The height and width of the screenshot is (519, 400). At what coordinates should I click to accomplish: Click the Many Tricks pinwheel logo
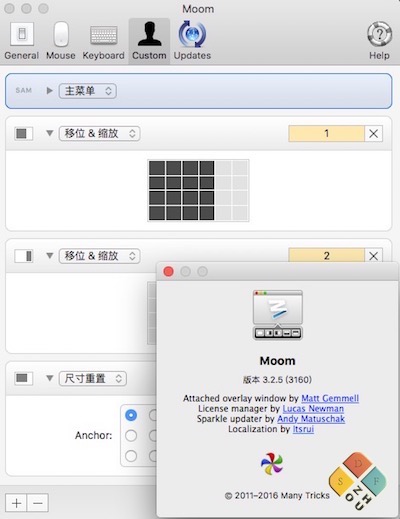[x=272, y=464]
